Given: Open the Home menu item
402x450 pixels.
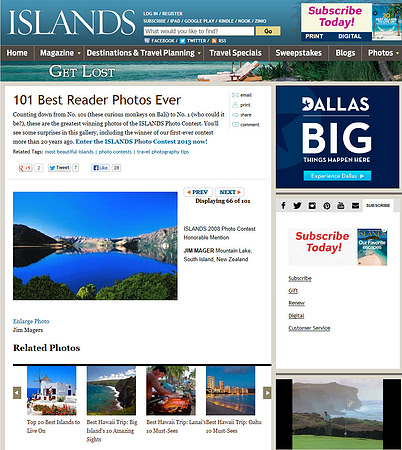Looking at the screenshot, I should tap(17, 53).
